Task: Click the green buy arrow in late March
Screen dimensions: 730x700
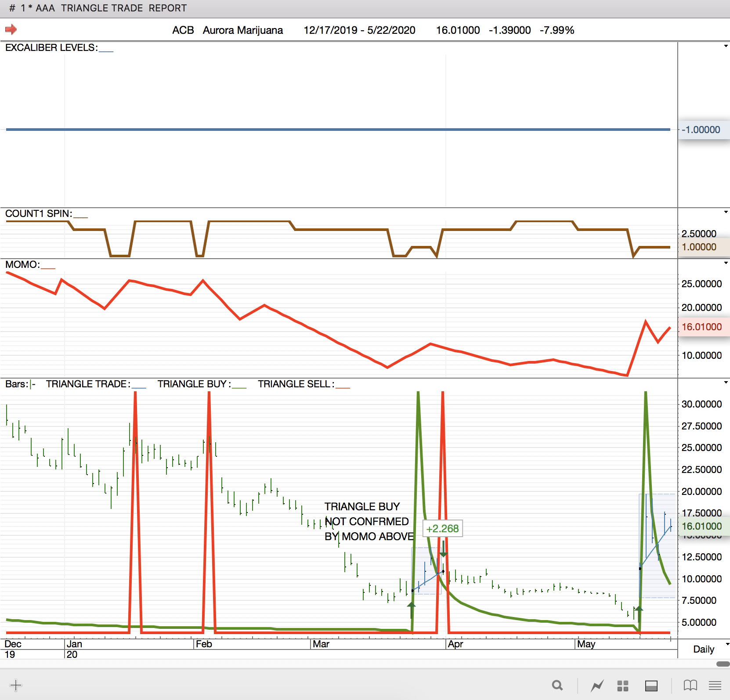Action: pos(411,605)
